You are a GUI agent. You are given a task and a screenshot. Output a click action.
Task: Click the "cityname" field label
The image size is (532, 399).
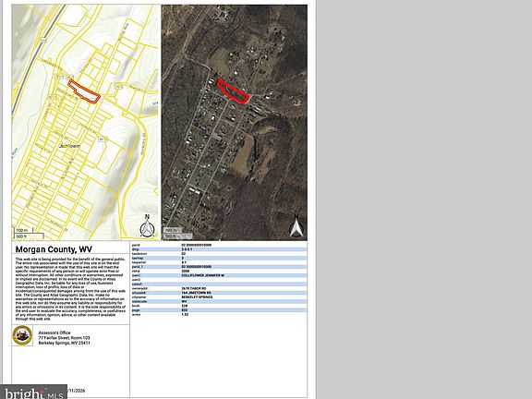tap(139, 297)
